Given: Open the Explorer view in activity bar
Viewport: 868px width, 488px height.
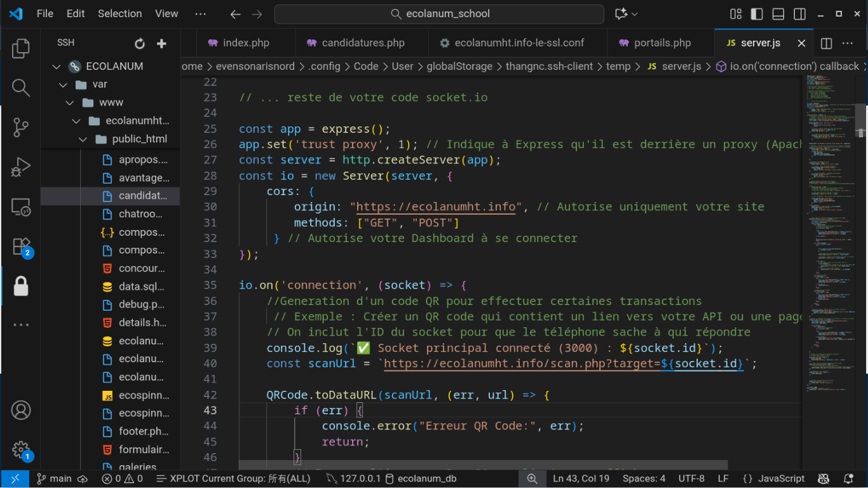Looking at the screenshot, I should [x=21, y=48].
